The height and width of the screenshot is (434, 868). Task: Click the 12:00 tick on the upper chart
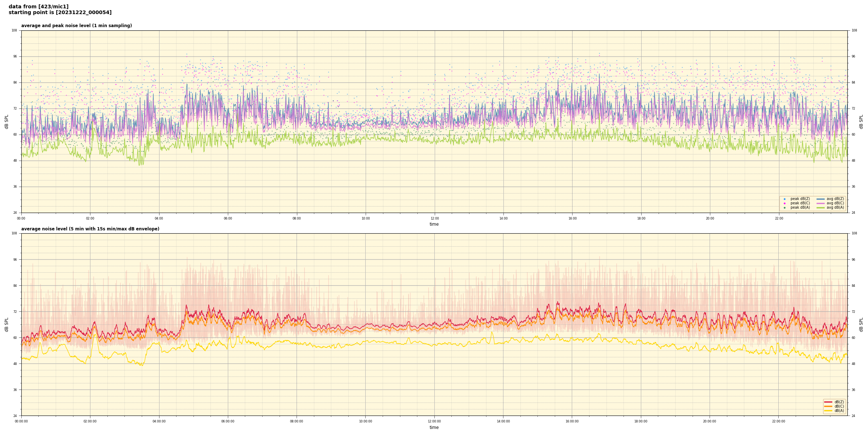(434, 218)
